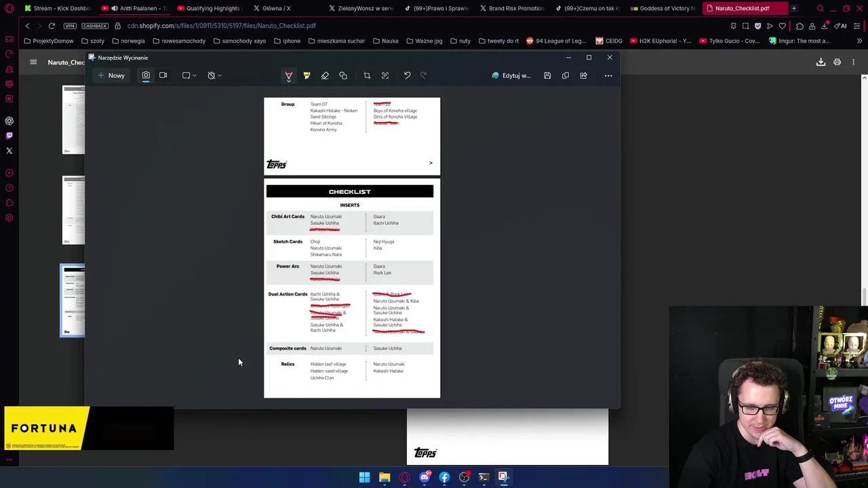Open the snip shape mode dropdown
The width and height of the screenshot is (868, 488).
click(x=189, y=75)
